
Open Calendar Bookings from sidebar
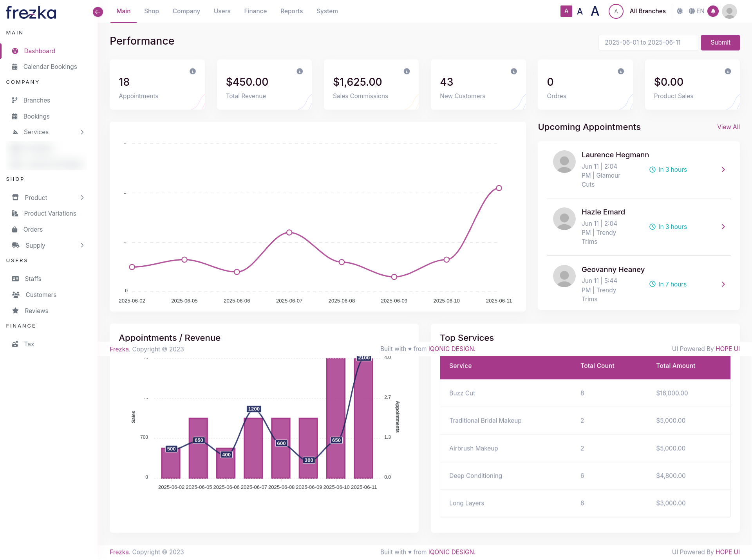[50, 67]
